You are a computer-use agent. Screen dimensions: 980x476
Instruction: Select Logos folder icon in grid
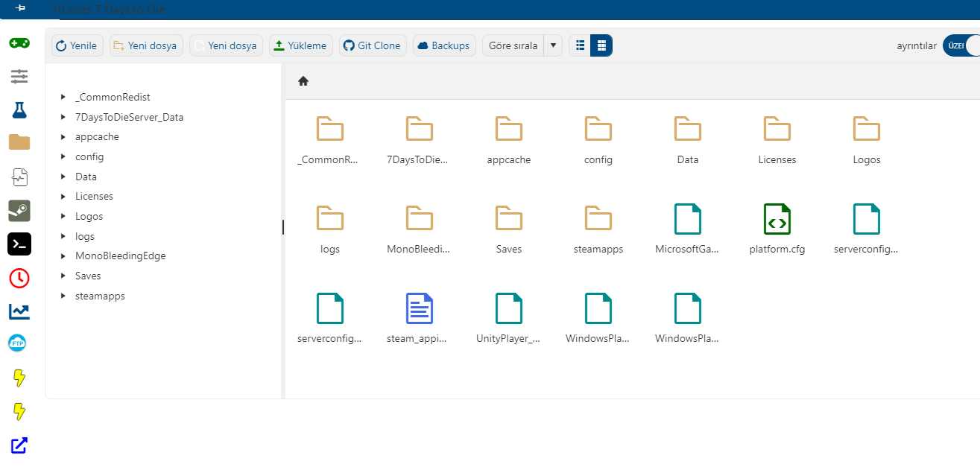point(867,129)
